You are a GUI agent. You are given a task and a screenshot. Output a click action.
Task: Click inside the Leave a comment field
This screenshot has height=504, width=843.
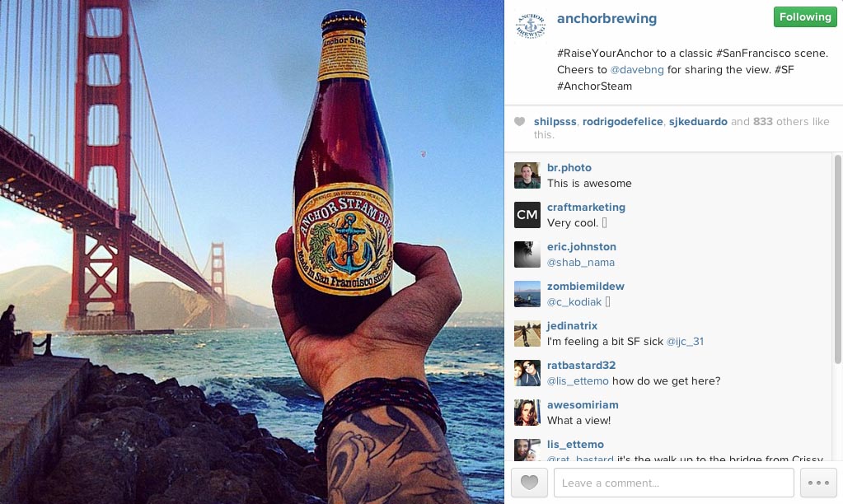673,483
